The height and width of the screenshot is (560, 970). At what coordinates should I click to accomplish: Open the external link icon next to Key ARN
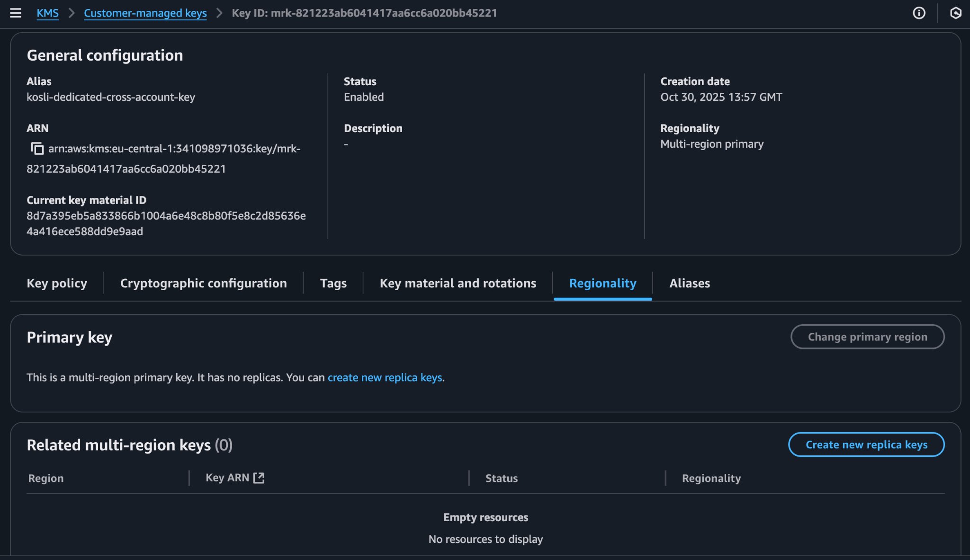(x=259, y=478)
